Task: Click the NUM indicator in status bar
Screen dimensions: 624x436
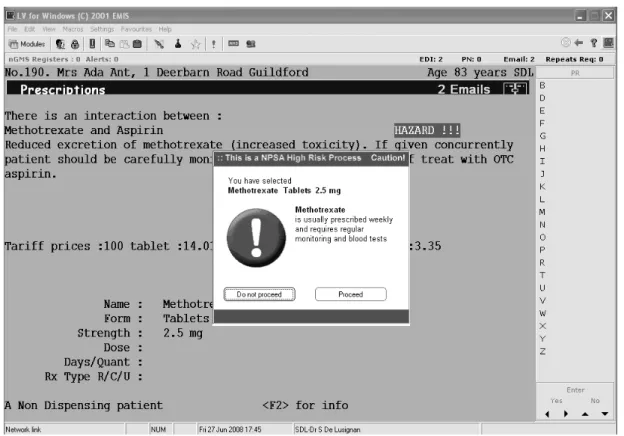Action: pyautogui.click(x=158, y=430)
